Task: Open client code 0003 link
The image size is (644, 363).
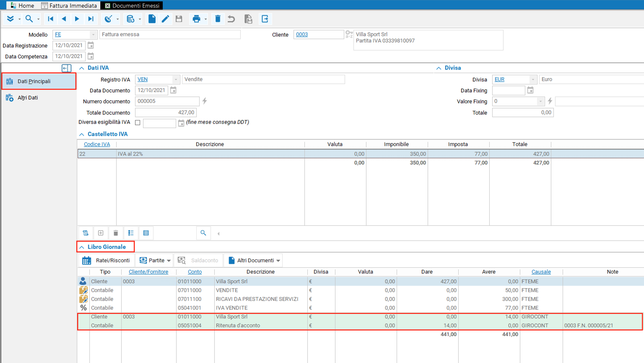Action: click(302, 35)
